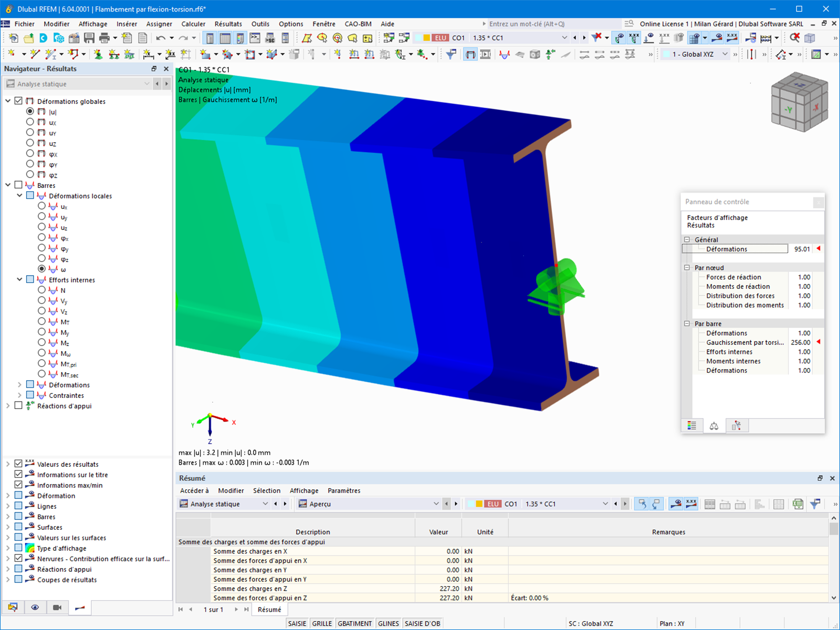
Task: Collapse the Déformations globales tree node
Action: 8,101
